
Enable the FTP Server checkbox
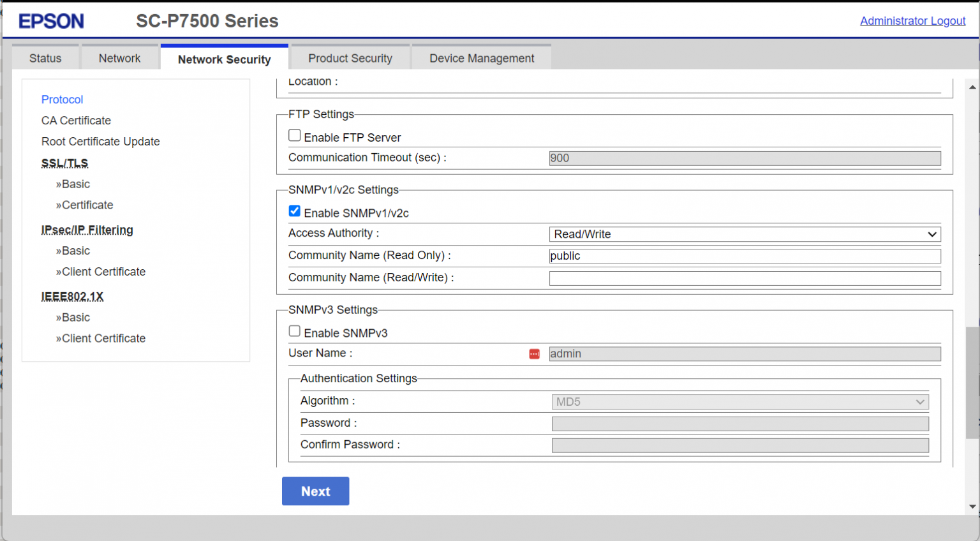tap(294, 135)
